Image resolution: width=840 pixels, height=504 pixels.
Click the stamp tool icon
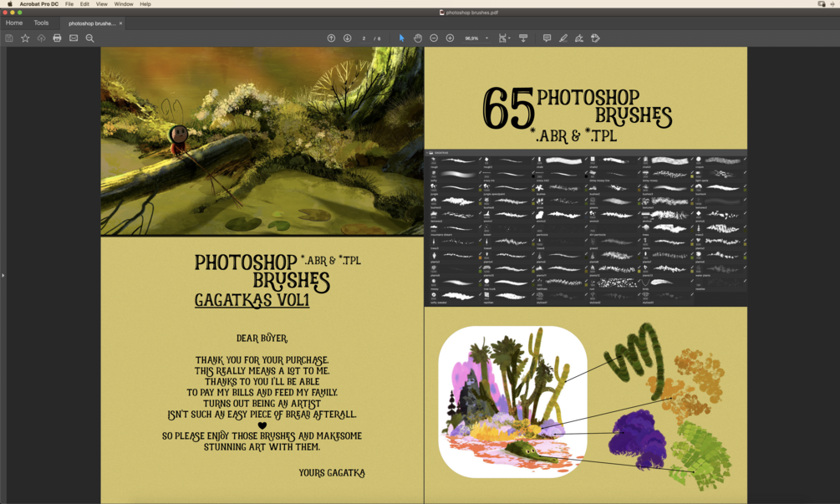[x=595, y=38]
